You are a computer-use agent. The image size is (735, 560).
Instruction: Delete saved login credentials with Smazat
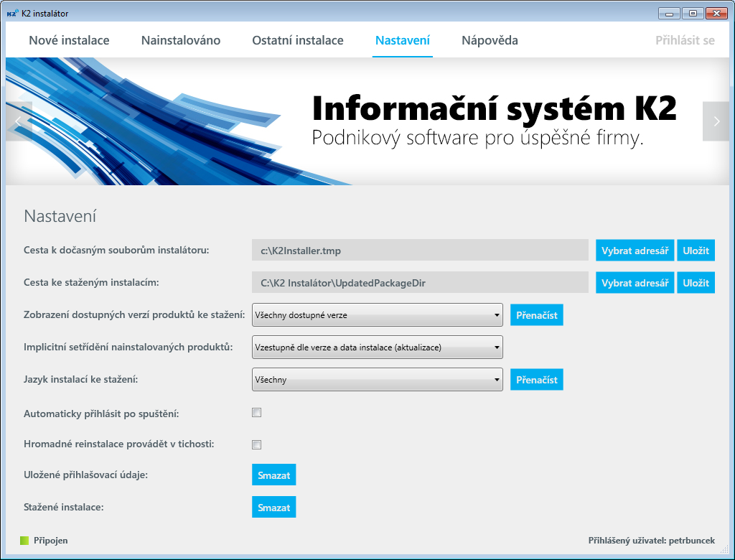point(273,475)
